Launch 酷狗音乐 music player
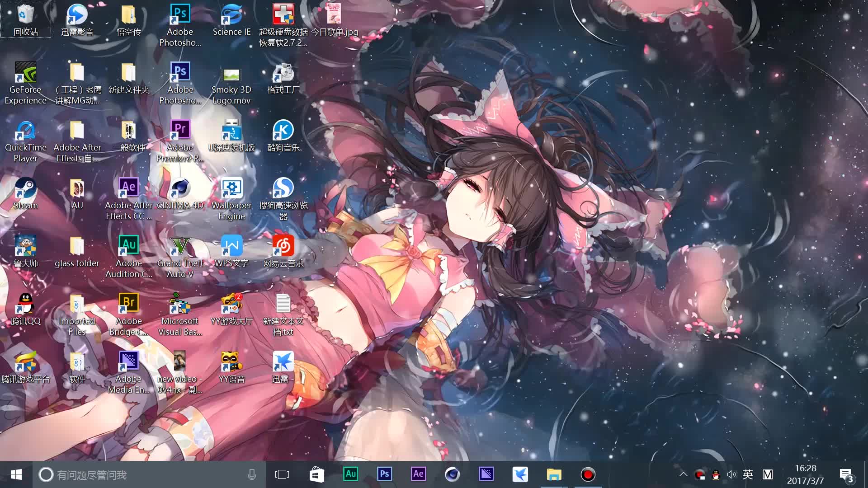Image resolution: width=868 pixels, height=488 pixels. click(x=283, y=136)
